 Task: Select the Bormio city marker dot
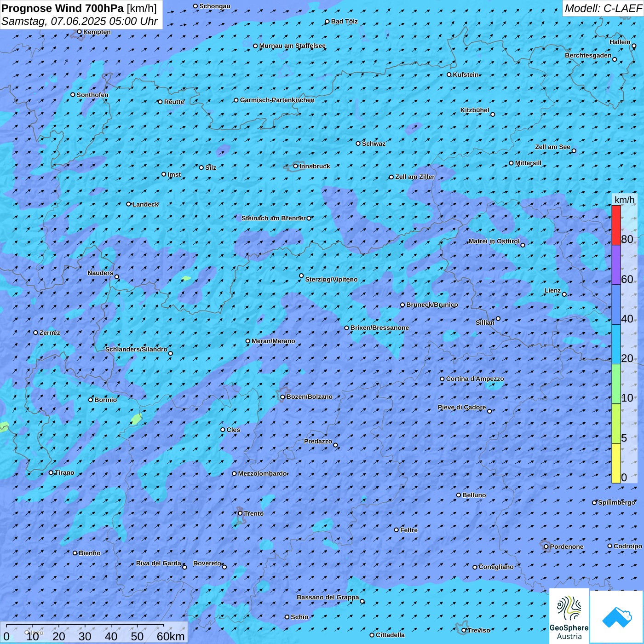point(91,400)
